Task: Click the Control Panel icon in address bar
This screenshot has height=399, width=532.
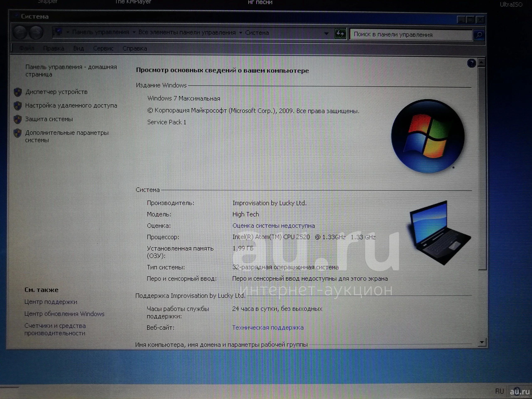Action: (58, 32)
